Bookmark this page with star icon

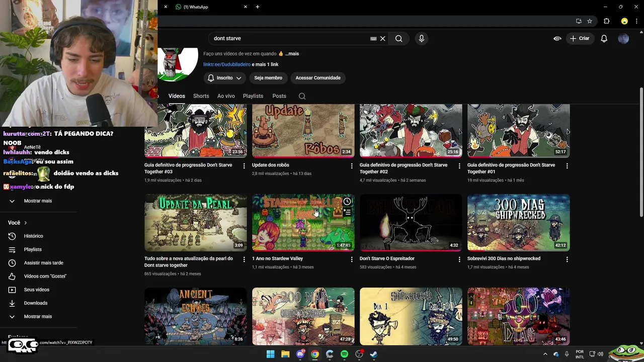(x=590, y=21)
